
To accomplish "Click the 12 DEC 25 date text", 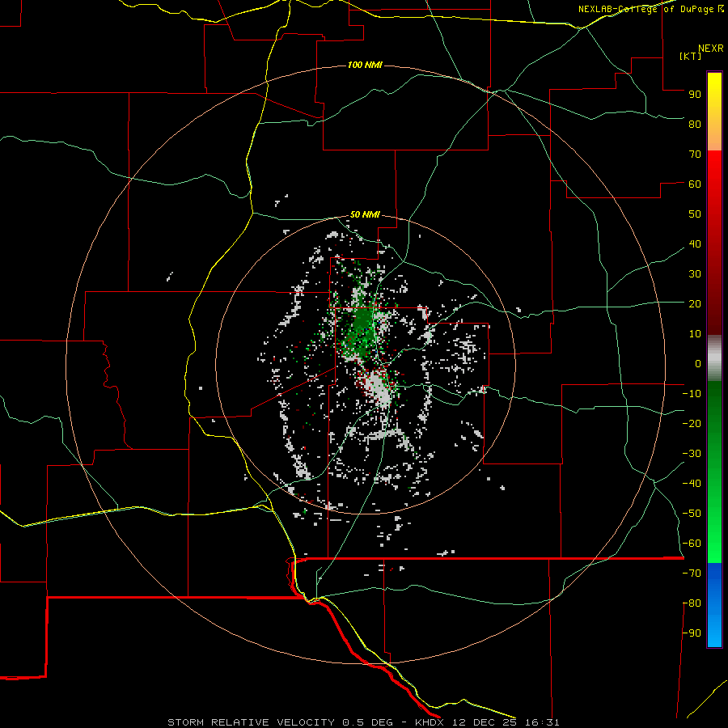I will click(485, 722).
